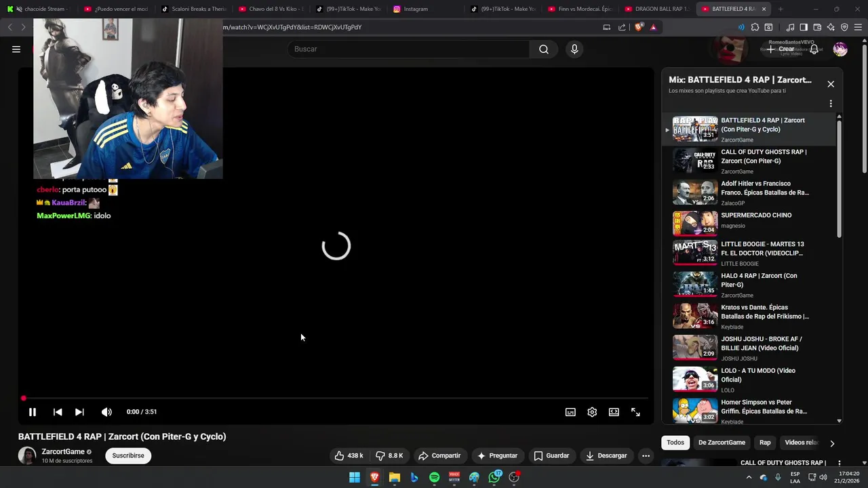Select CALL OF DUTY GHOSTS RAP in playlist

pyautogui.click(x=749, y=161)
